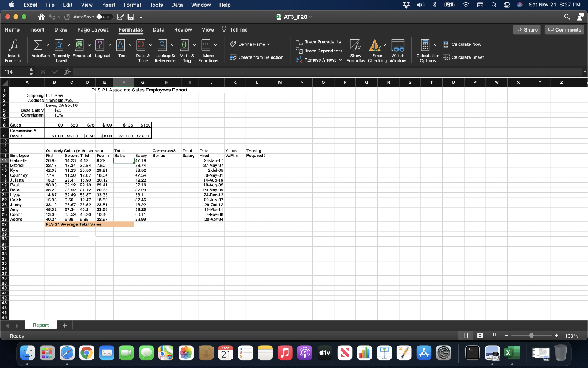588x368 pixels.
Task: Open Finder from the Dock
Action: click(x=28, y=352)
